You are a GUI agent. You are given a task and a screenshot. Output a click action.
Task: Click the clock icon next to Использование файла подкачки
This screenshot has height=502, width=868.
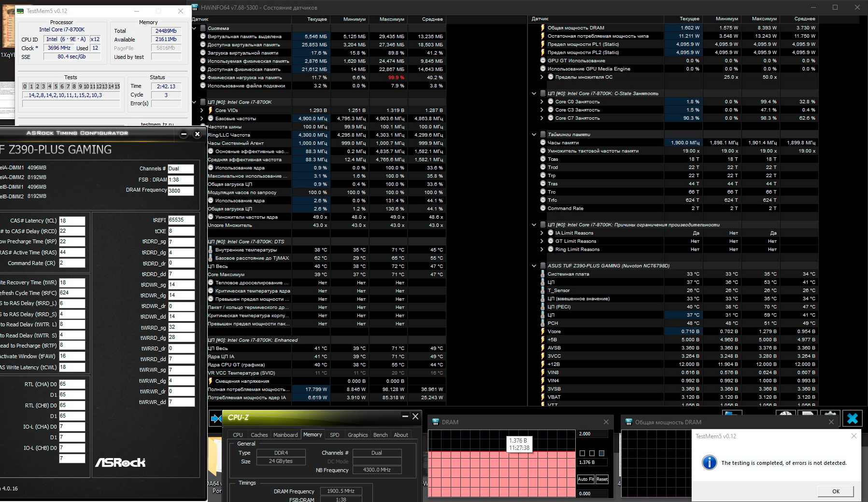point(202,85)
